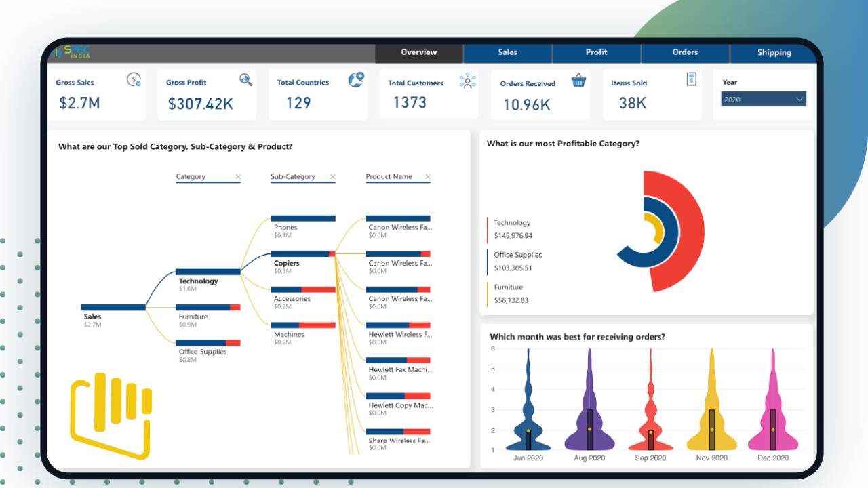Click the Gross Sales dollar coin icon
This screenshot has height=488, width=868.
tap(134, 79)
